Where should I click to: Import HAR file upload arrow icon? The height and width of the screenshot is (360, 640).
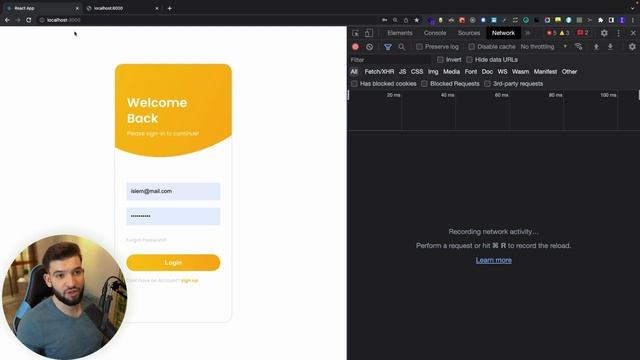point(596,47)
